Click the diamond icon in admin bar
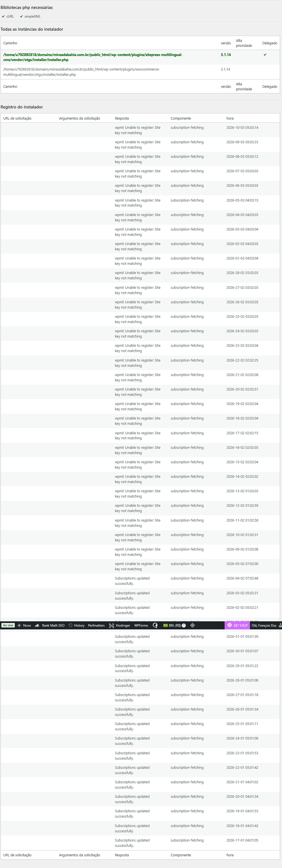Screen dimensions: 282x868 tap(192, 625)
